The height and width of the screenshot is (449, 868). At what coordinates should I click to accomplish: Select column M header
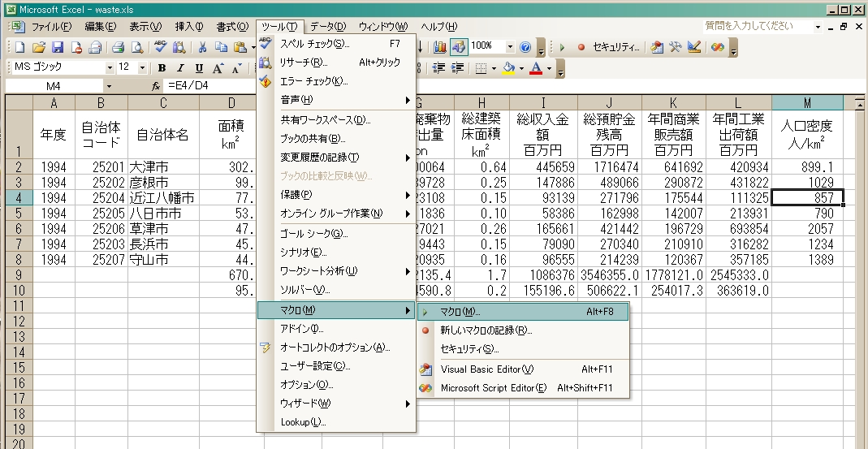tap(807, 103)
